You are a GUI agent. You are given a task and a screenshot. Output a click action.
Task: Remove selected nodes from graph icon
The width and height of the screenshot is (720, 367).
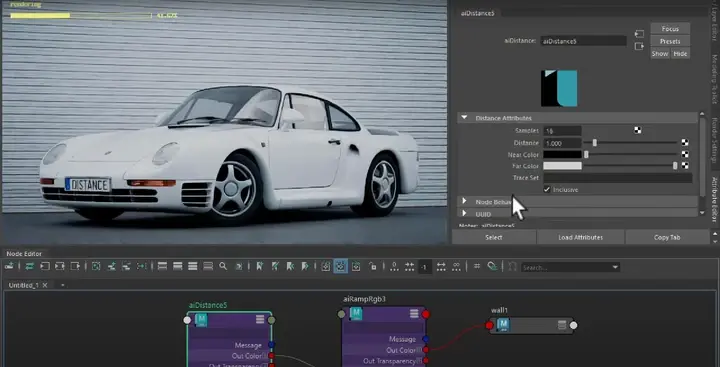[x=126, y=266]
